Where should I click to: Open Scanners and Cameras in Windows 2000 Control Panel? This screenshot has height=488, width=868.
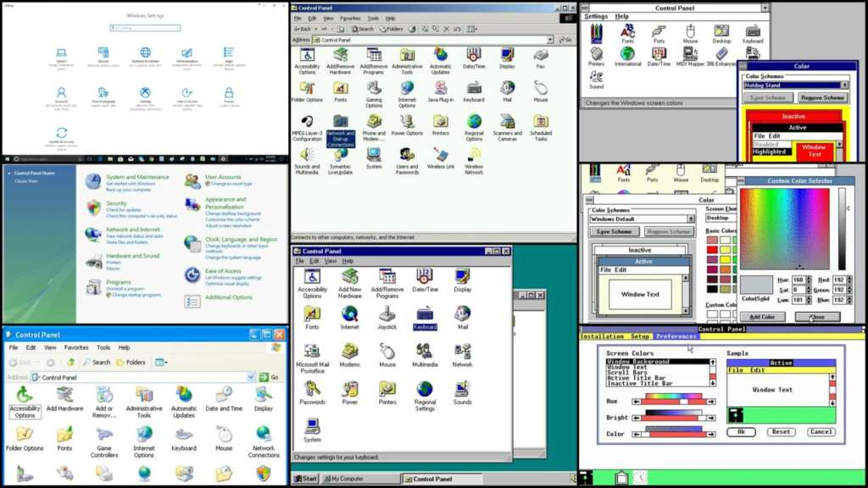[x=507, y=127]
